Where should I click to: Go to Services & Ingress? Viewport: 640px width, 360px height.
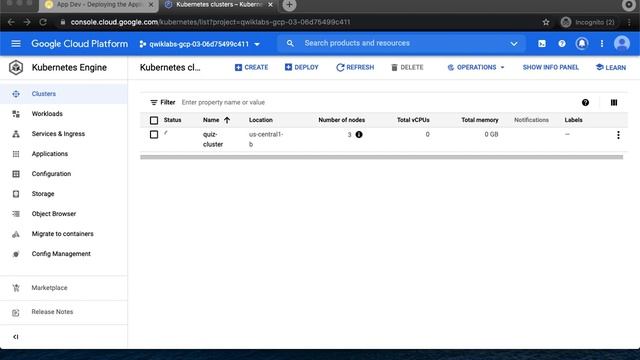coord(58,133)
